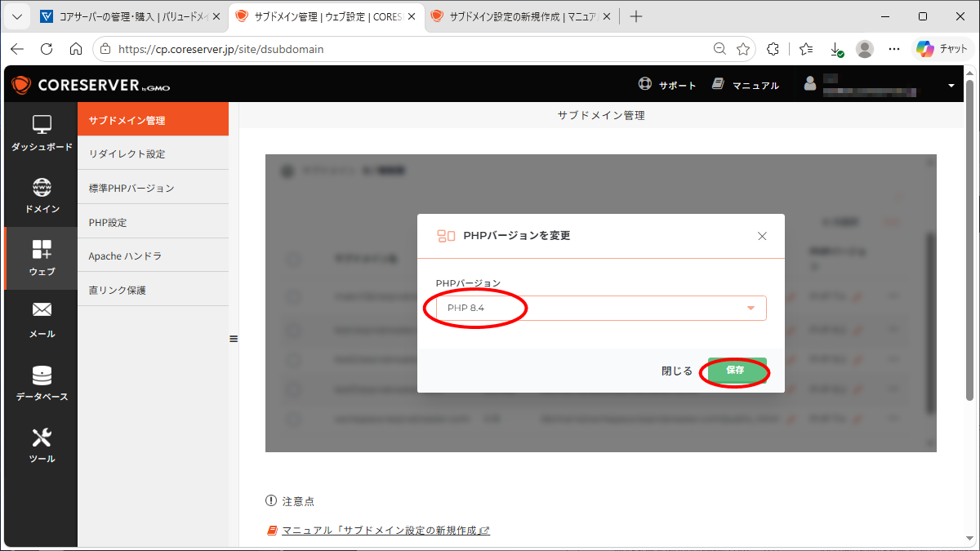Open the browser tab list chevron

[18, 16]
